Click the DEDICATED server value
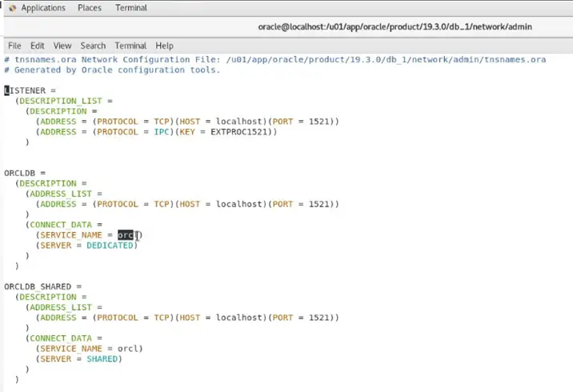Screen dimensions: 573x392 click(x=111, y=246)
